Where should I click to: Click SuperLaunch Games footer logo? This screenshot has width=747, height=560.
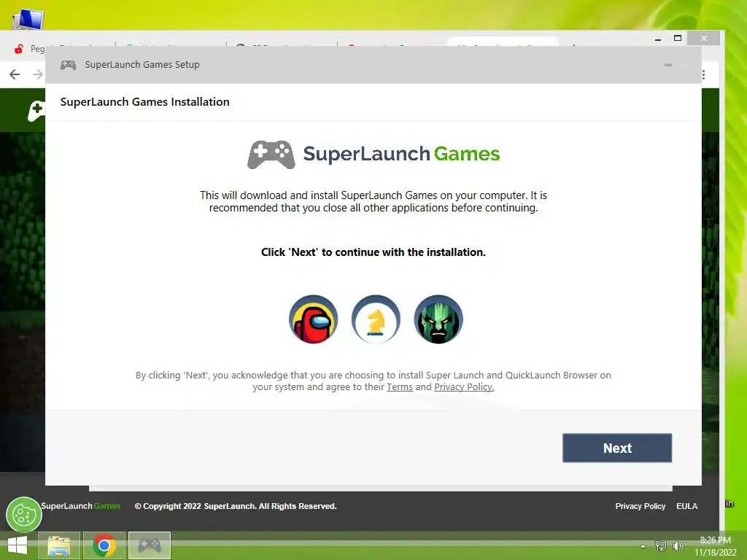pyautogui.click(x=80, y=506)
